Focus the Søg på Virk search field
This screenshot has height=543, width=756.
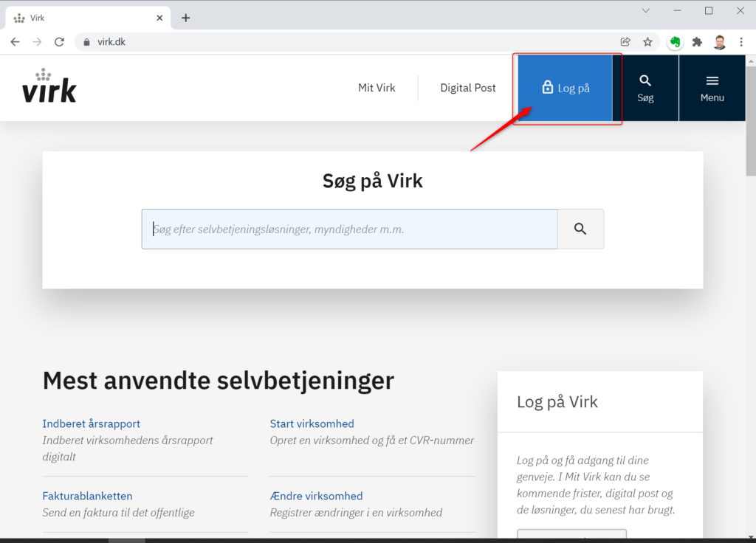click(x=349, y=229)
